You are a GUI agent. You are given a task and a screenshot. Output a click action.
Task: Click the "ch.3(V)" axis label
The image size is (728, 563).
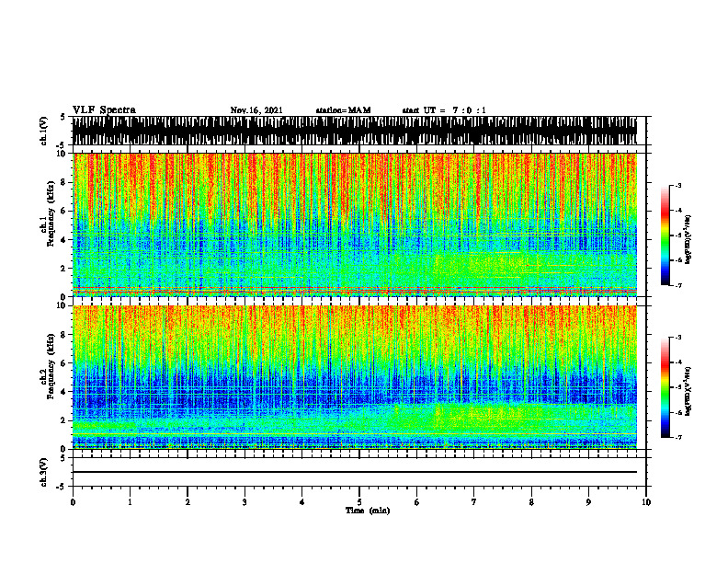tap(43, 472)
